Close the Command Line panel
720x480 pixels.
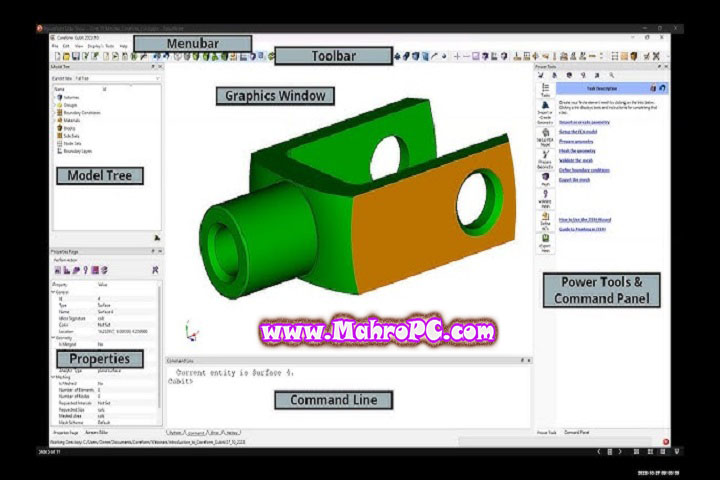tap(529, 361)
